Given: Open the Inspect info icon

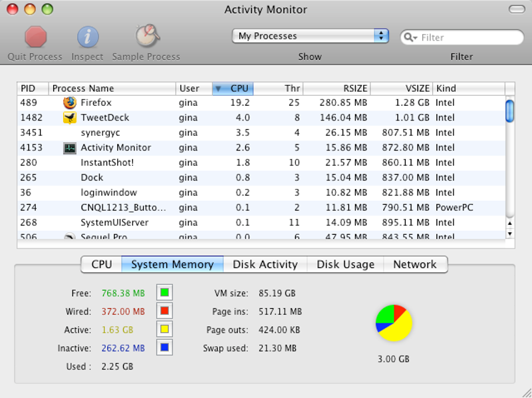Looking at the screenshot, I should 88,37.
